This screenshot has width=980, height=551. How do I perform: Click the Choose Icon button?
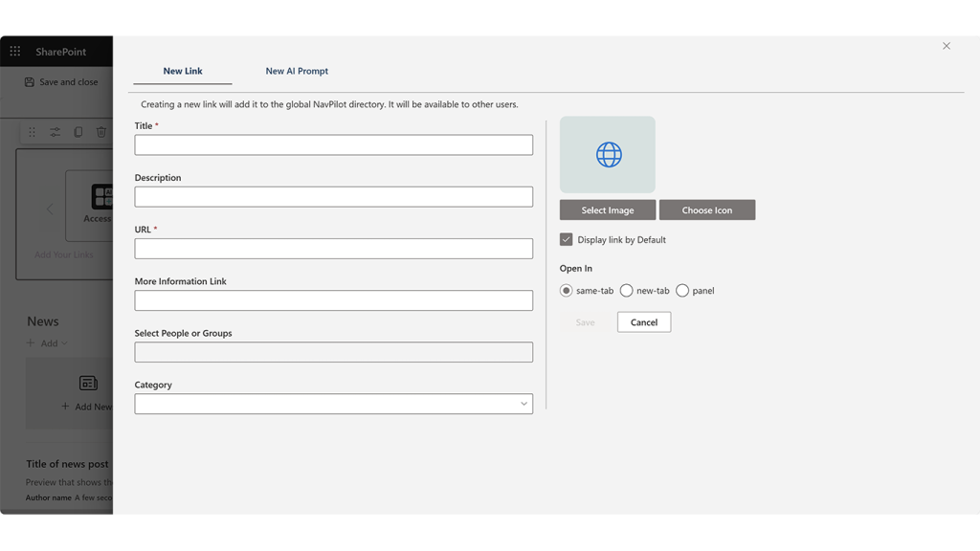click(707, 209)
